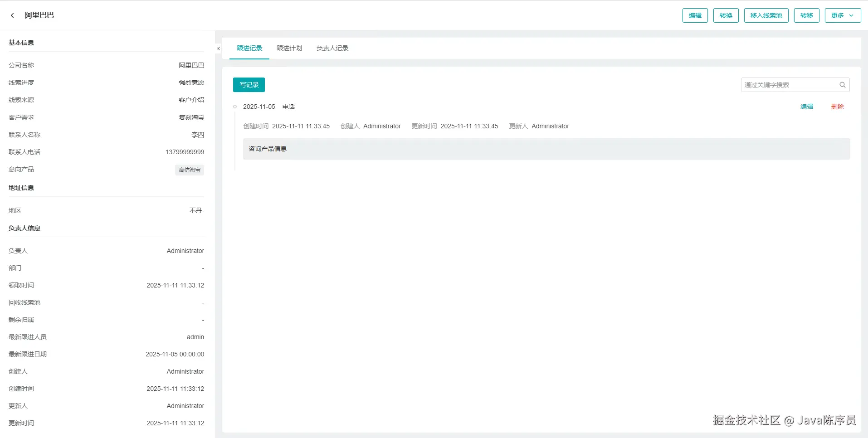Click the timeline dot of the 2025-11-05 record
This screenshot has width=868, height=438.
[x=235, y=107]
